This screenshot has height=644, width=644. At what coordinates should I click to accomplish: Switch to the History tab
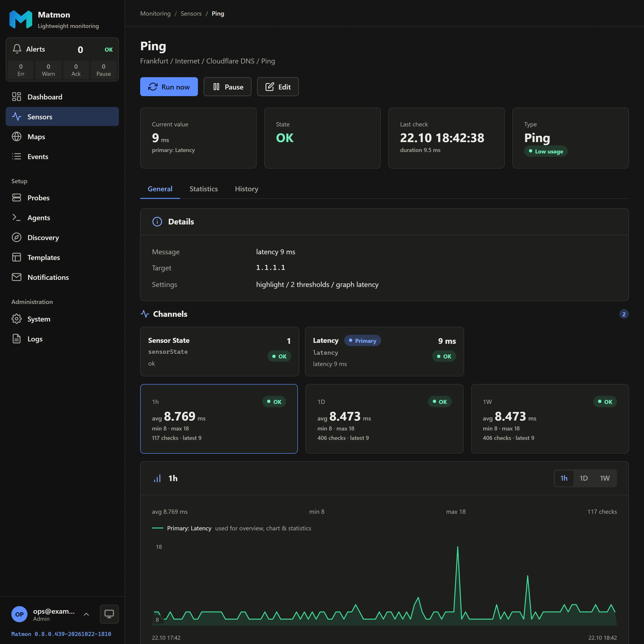pyautogui.click(x=247, y=189)
